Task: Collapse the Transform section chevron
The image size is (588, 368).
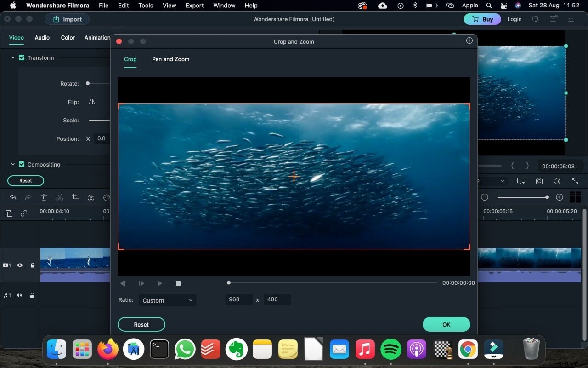Action: click(x=12, y=57)
